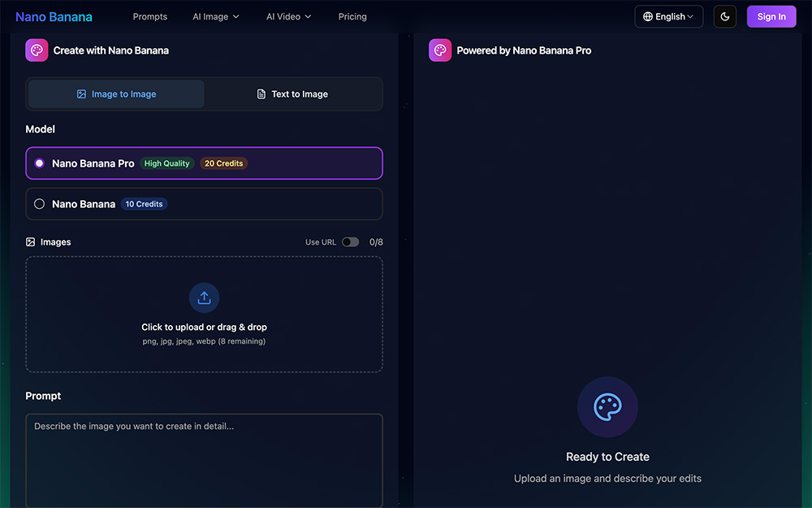The width and height of the screenshot is (812, 508).
Task: Click the upload arrow icon in images area
Action: coord(204,297)
